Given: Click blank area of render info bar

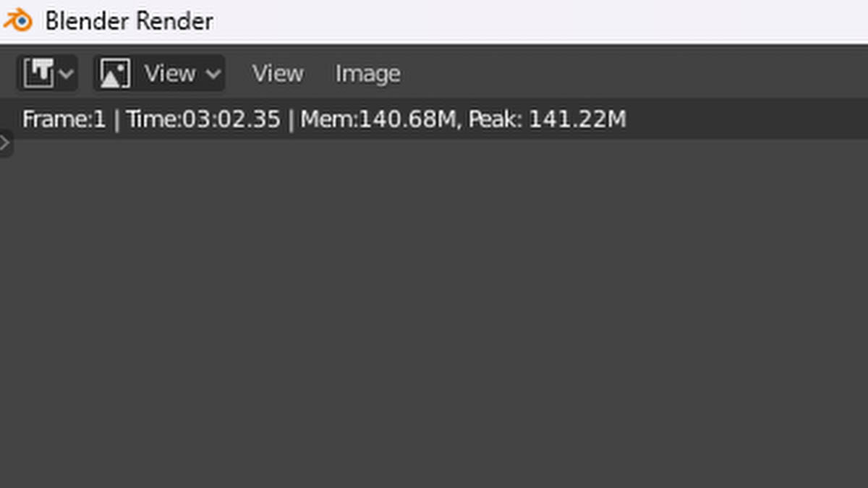Looking at the screenshot, I should pos(745,119).
